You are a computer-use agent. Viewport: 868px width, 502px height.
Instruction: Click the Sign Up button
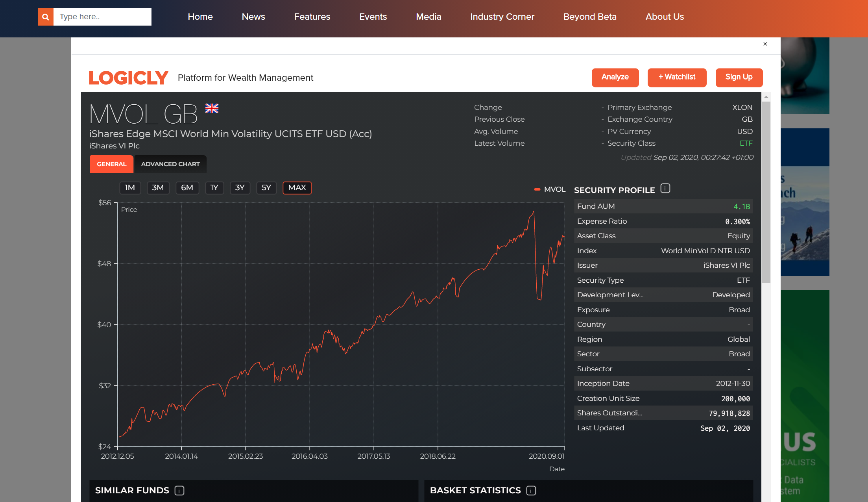coord(739,77)
